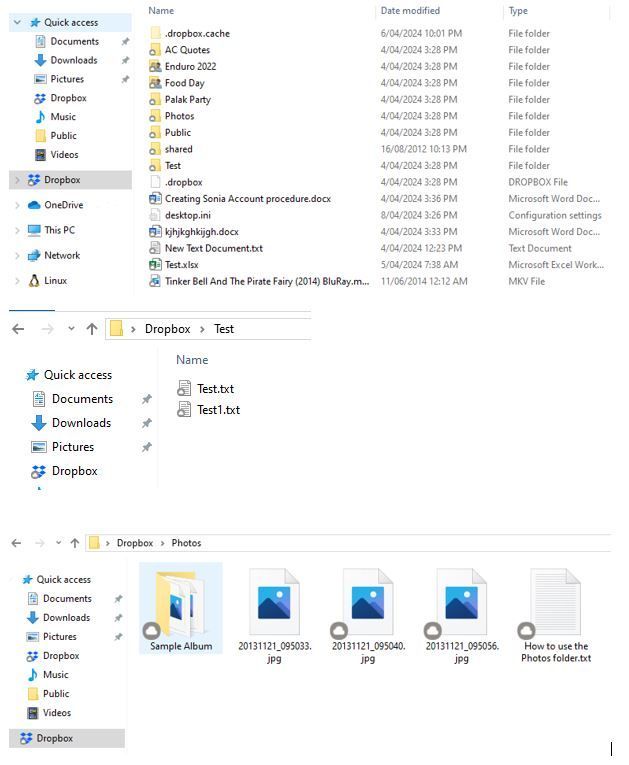
Task: Click Photos in the Dropbox > Photos address bar
Action: [186, 543]
